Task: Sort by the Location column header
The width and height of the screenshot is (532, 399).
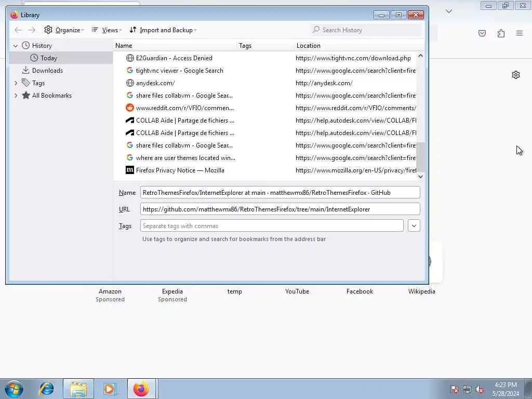Action: click(x=359, y=46)
